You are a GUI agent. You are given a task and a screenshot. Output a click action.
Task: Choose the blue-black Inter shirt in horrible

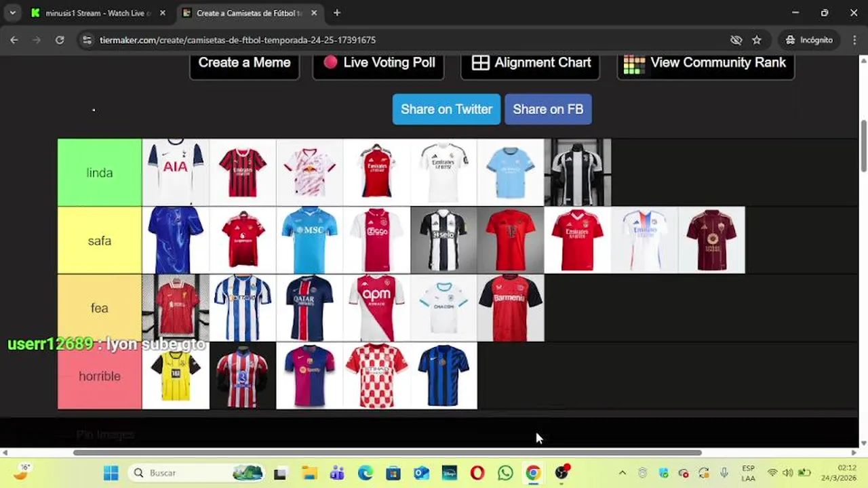tap(443, 375)
